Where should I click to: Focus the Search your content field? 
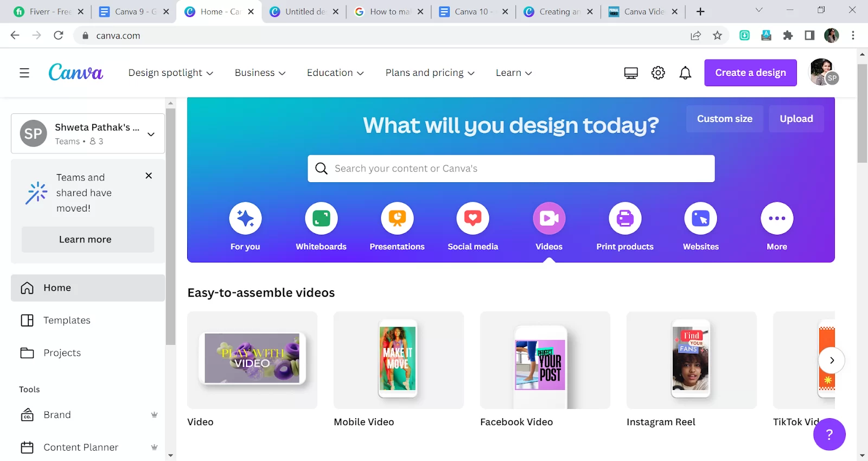[511, 169]
